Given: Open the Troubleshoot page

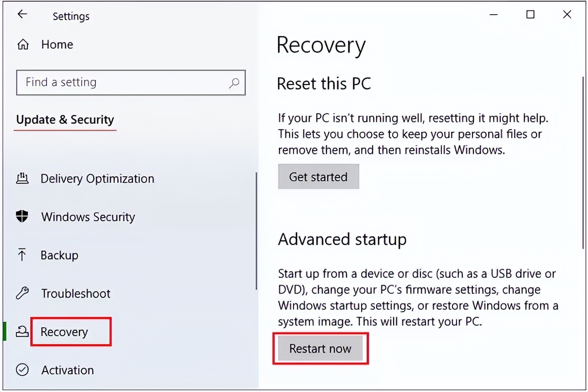Looking at the screenshot, I should point(76,293).
